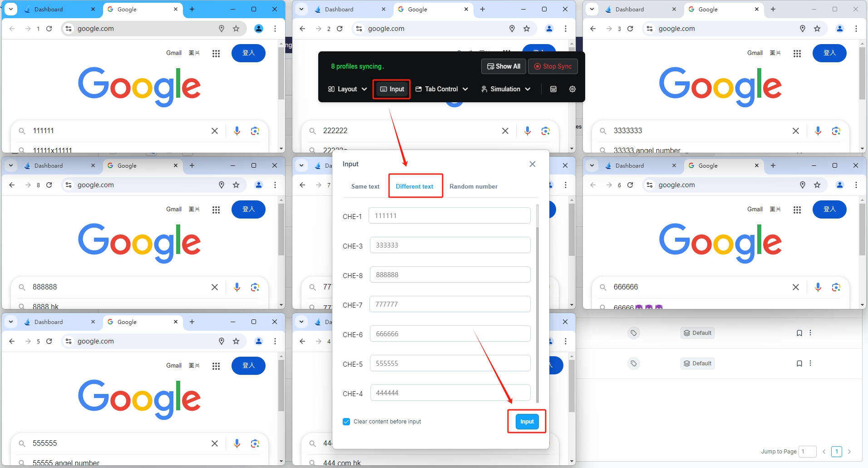This screenshot has width=868, height=468.
Task: Click the CHE-8 text field
Action: (450, 275)
